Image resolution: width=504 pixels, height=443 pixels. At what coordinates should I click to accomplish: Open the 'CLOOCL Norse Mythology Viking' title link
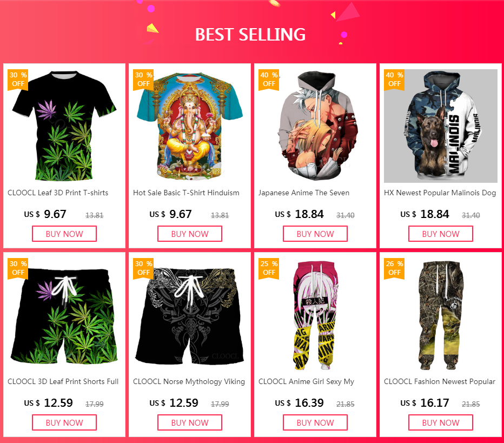point(189,381)
